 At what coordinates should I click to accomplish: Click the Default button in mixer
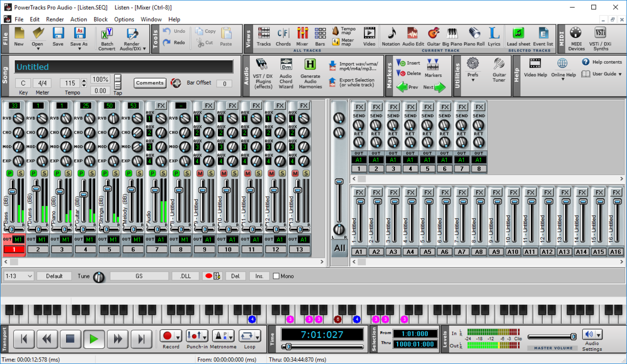[54, 276]
